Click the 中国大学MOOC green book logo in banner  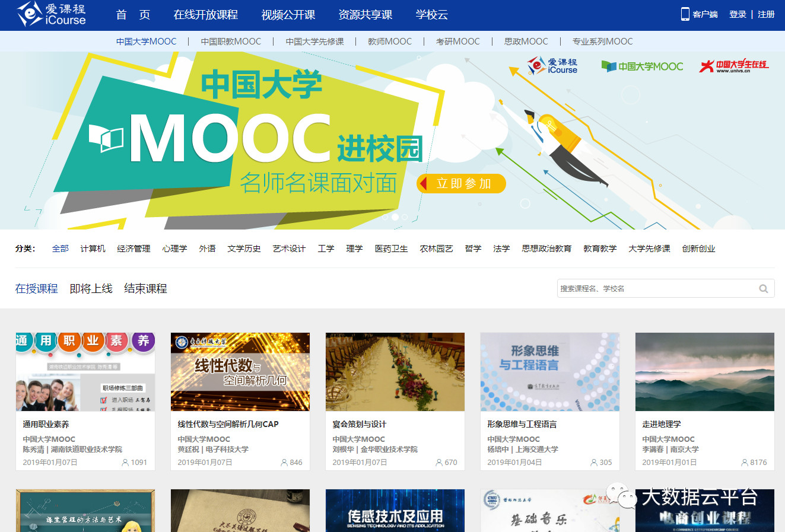[641, 66]
